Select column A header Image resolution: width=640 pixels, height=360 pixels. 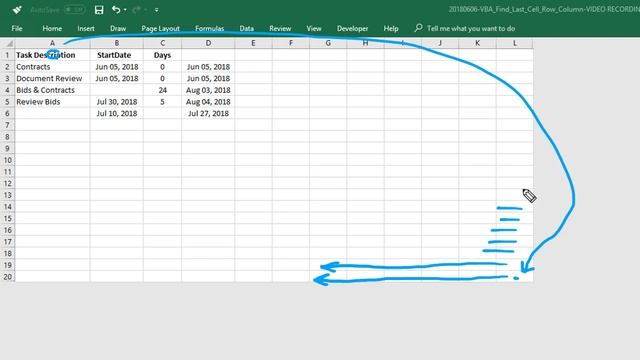coord(52,43)
